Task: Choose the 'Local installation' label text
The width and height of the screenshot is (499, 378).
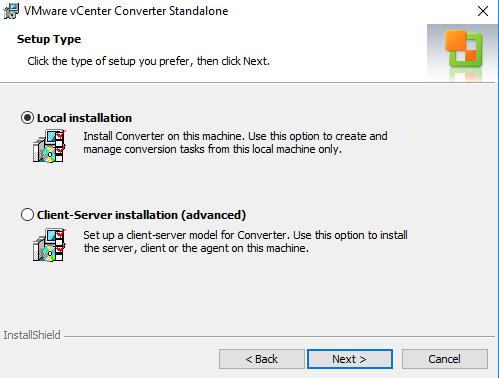Action: pos(84,118)
